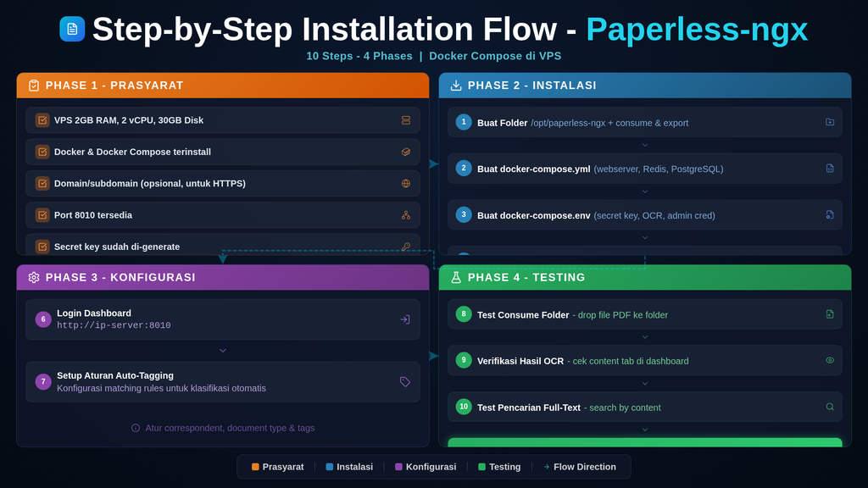Viewport: 868px width, 488px height.
Task: Click step number 6 circle badge
Action: [43, 319]
